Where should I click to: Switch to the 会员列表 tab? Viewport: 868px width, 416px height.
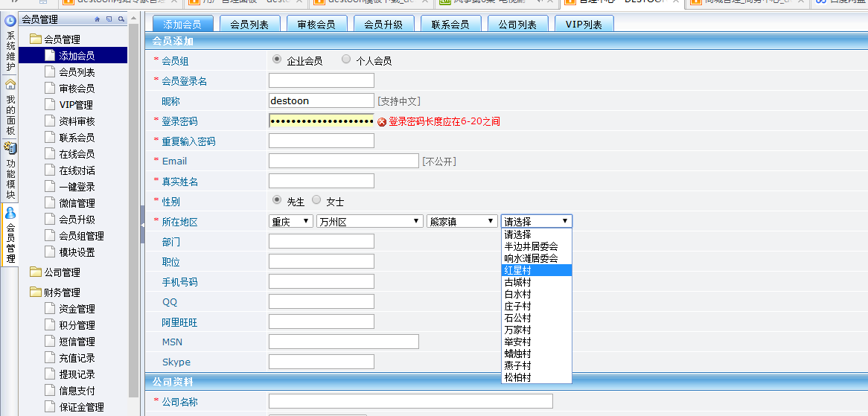pos(249,25)
